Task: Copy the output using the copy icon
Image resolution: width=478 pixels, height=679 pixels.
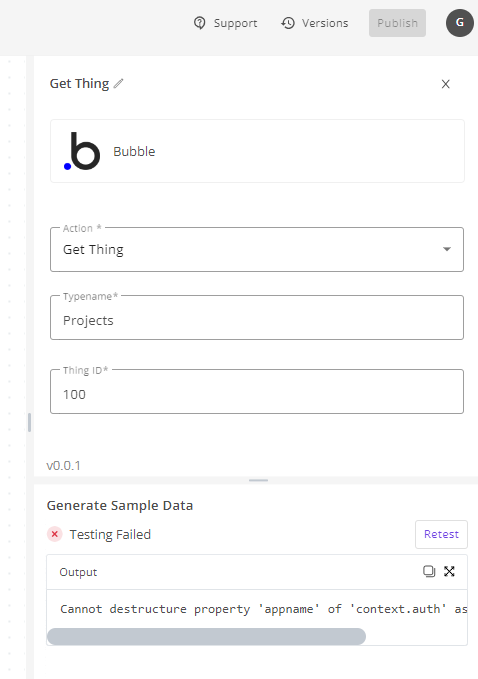Action: click(429, 572)
